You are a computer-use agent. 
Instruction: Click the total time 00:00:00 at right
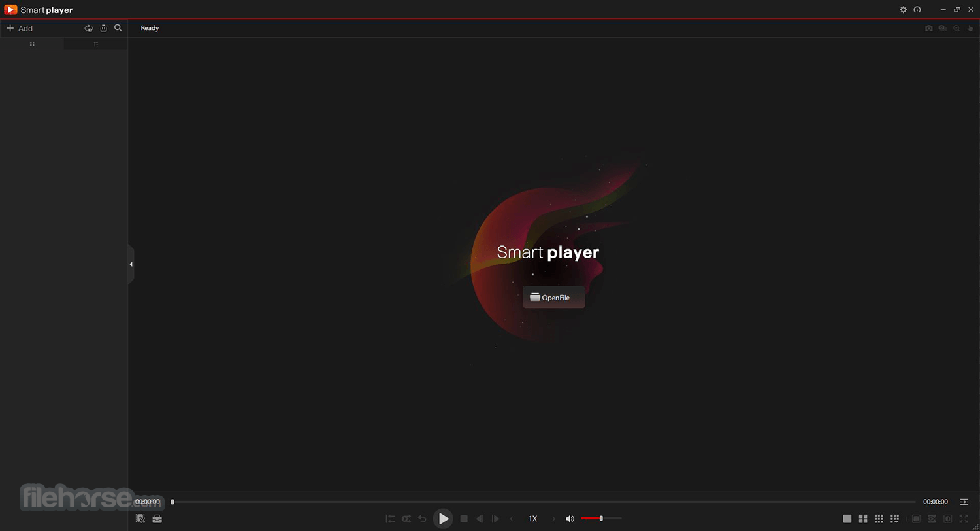(935, 502)
